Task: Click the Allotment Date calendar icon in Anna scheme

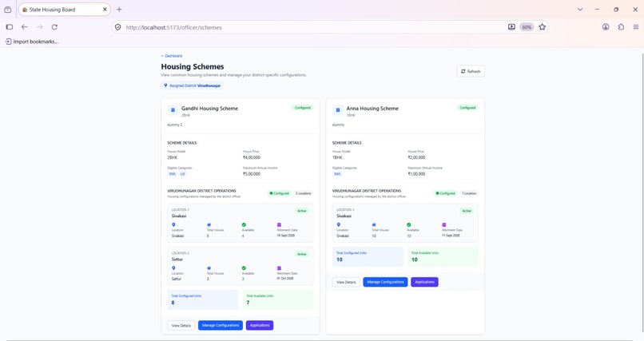Action: point(444,225)
